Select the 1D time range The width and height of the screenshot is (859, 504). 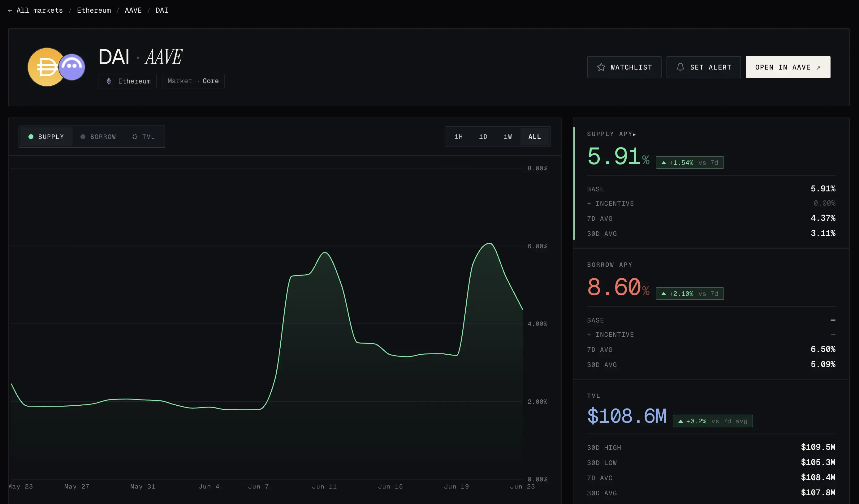[483, 137]
